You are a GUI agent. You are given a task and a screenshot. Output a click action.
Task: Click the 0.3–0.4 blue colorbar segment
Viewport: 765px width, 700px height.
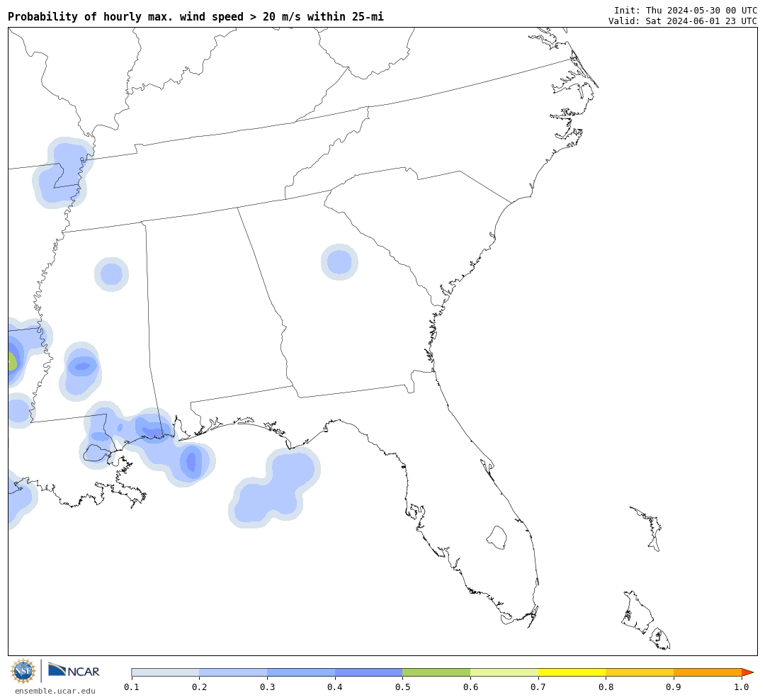pos(301,672)
